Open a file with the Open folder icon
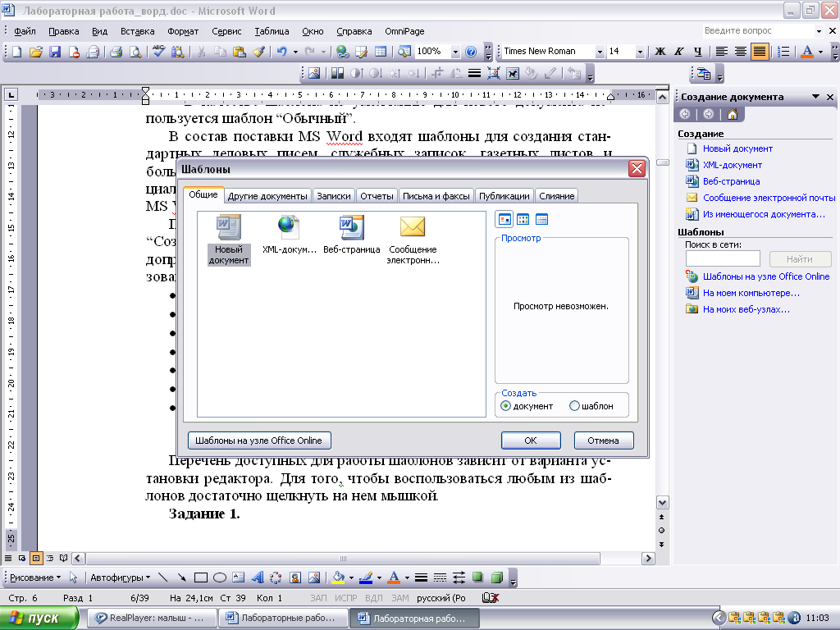 36,52
